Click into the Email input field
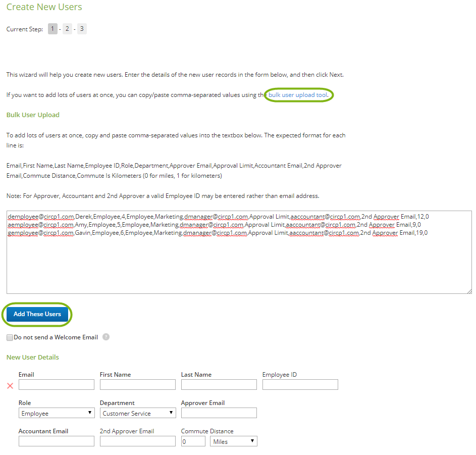 tap(56, 384)
